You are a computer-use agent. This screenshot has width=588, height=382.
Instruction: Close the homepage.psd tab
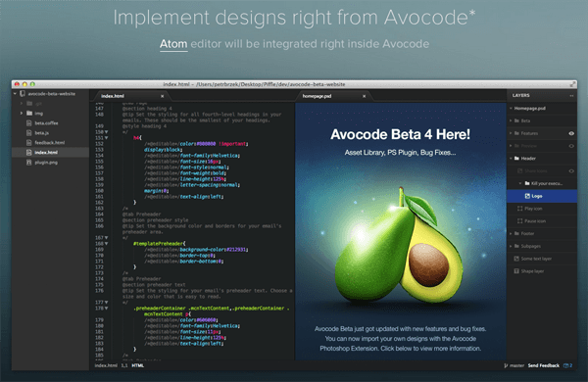(x=364, y=96)
